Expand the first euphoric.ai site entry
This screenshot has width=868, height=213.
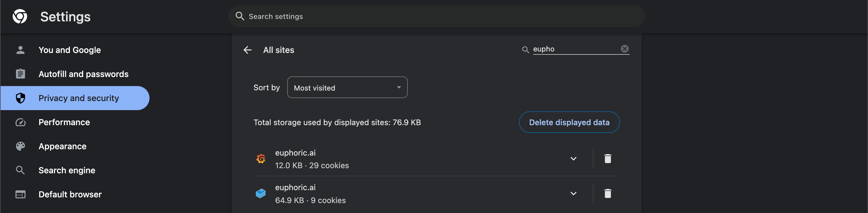click(573, 159)
